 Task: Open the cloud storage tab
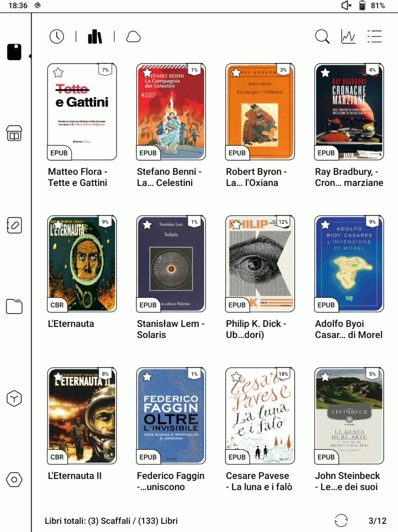pyautogui.click(x=133, y=37)
